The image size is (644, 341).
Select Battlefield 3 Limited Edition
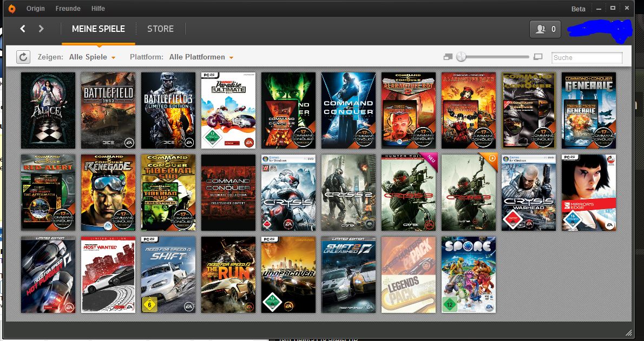click(x=168, y=110)
